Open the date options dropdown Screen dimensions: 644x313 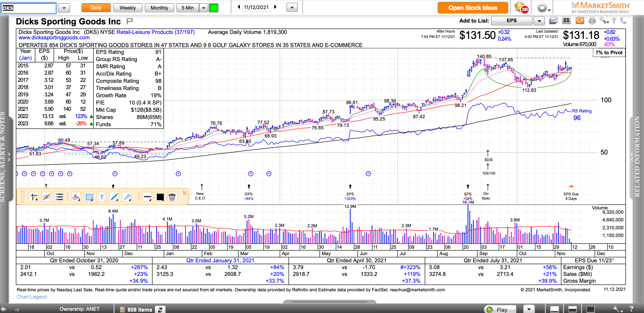292,7
